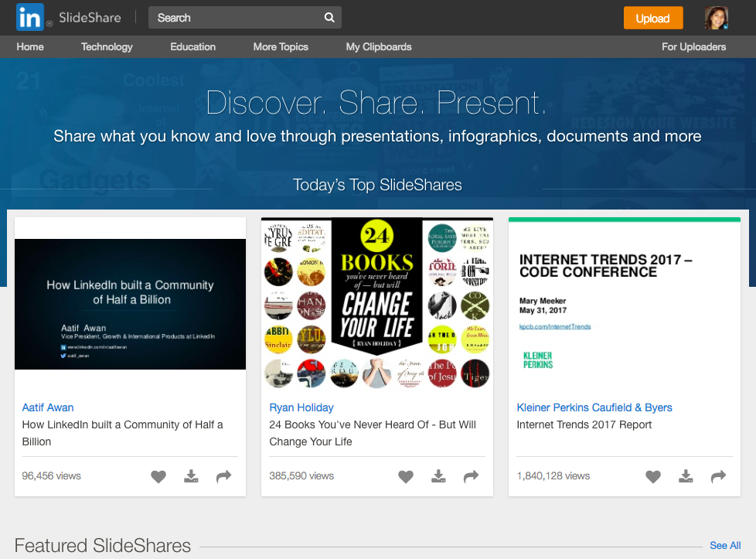Go to the Home menu item

(30, 47)
